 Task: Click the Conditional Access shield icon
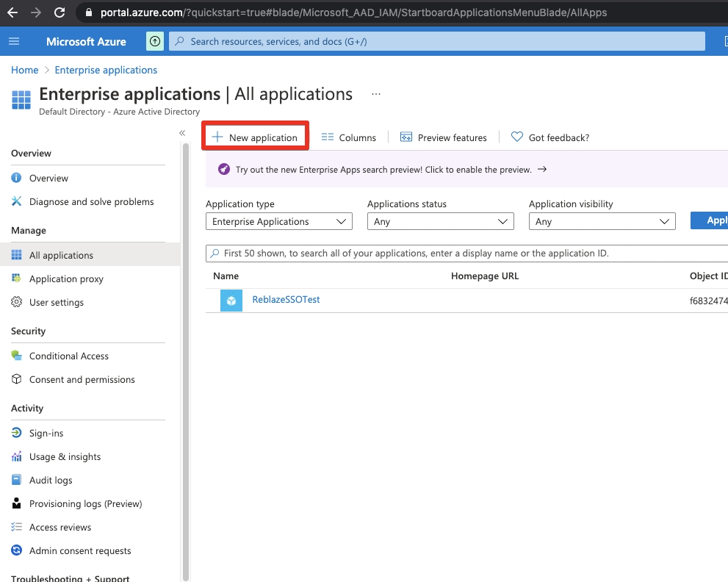pyautogui.click(x=16, y=356)
